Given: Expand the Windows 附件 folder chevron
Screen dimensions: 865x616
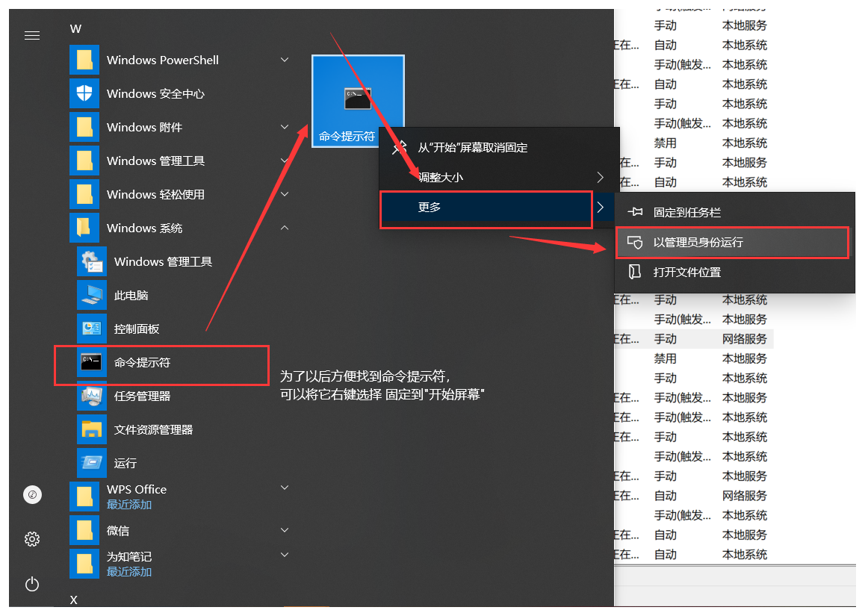Looking at the screenshot, I should click(x=285, y=127).
